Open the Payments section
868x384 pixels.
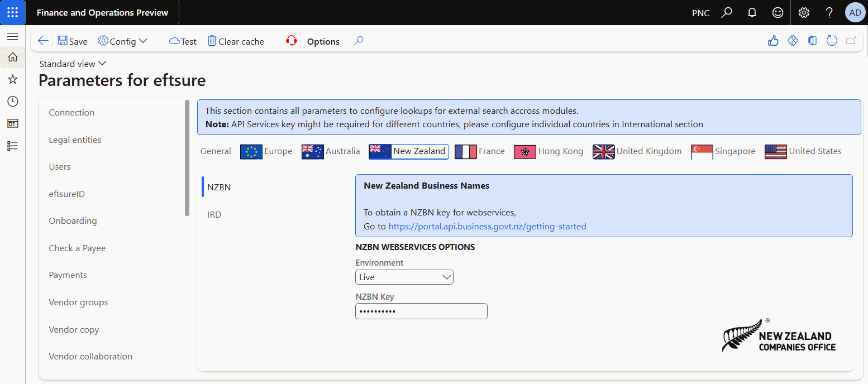pos(68,275)
